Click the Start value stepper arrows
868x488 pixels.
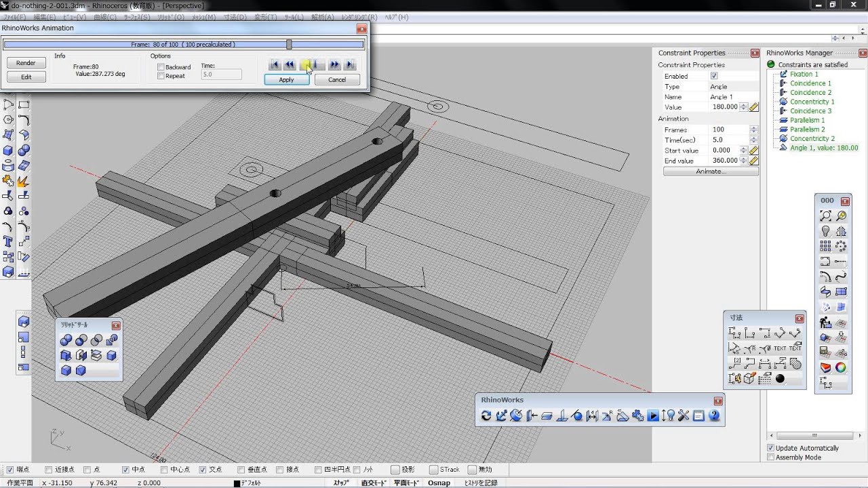pos(743,150)
